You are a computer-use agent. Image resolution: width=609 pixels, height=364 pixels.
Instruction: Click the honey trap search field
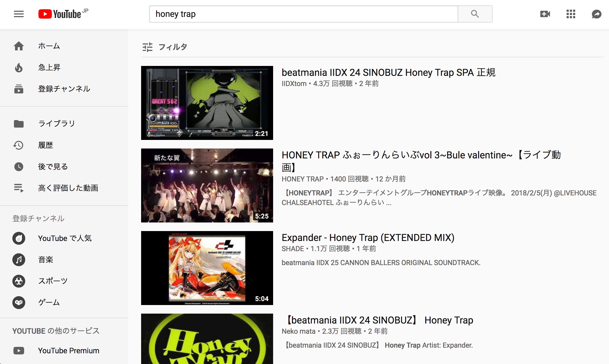pos(303,14)
